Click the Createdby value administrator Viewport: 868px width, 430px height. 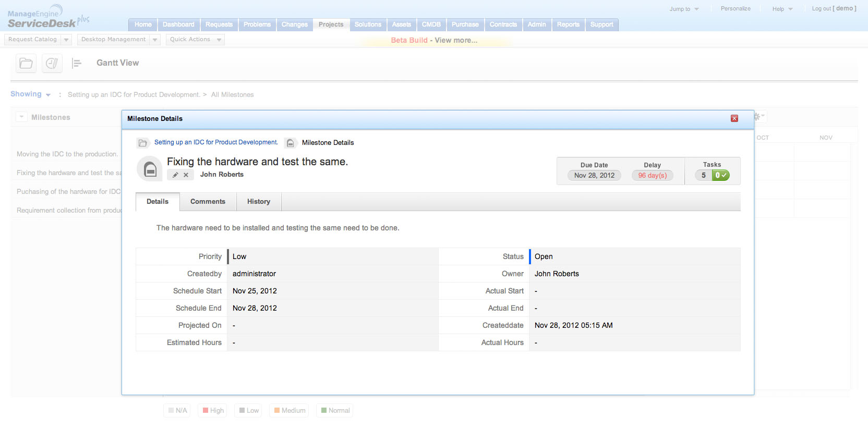[254, 274]
